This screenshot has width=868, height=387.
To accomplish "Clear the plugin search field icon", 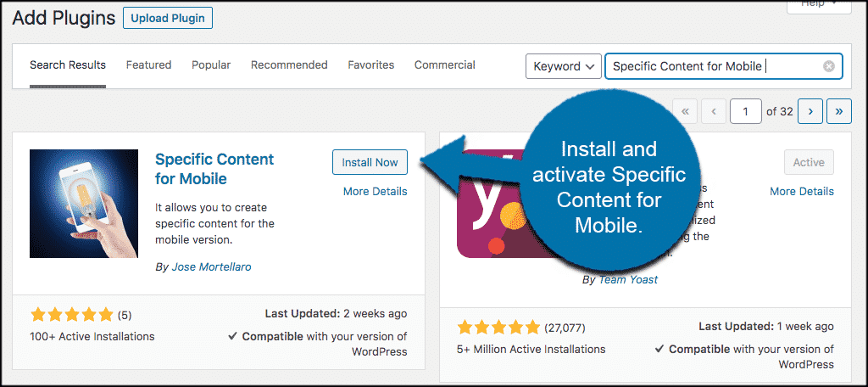I will point(828,66).
